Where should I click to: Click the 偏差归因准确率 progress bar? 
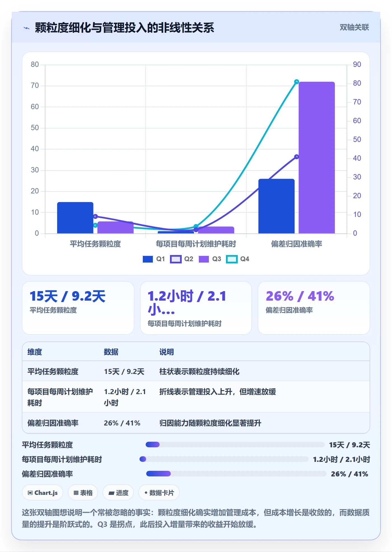[236, 474]
